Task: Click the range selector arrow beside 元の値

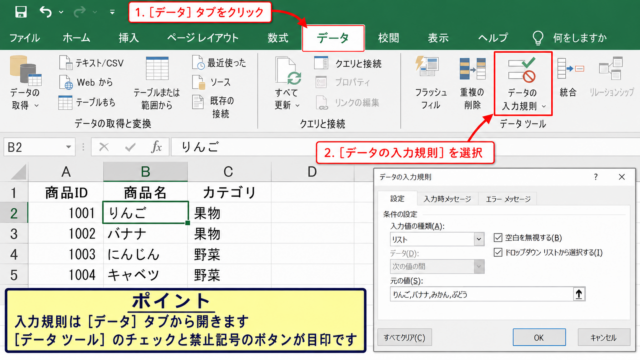Action: coord(579,294)
